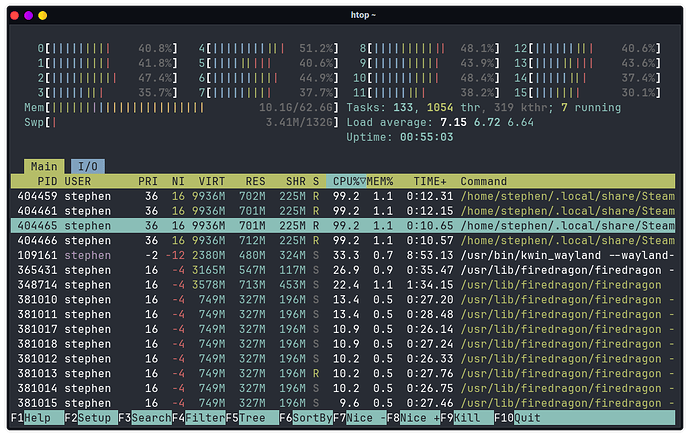Sort by TIME+ column header

(x=430, y=181)
